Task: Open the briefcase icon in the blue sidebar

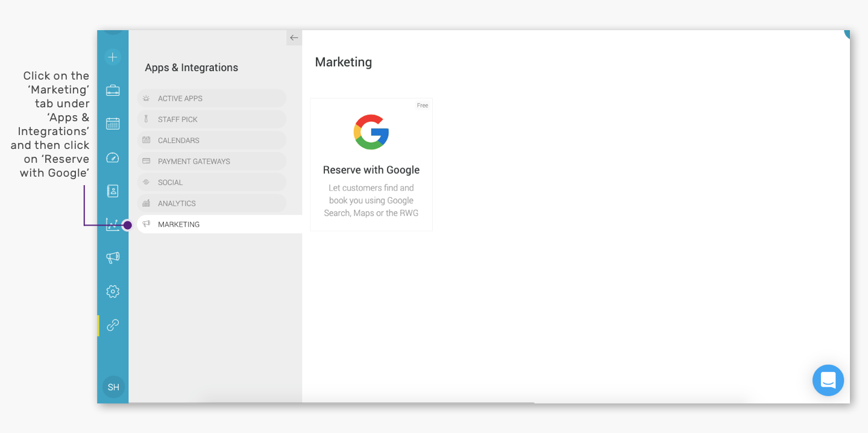Action: coord(113,90)
